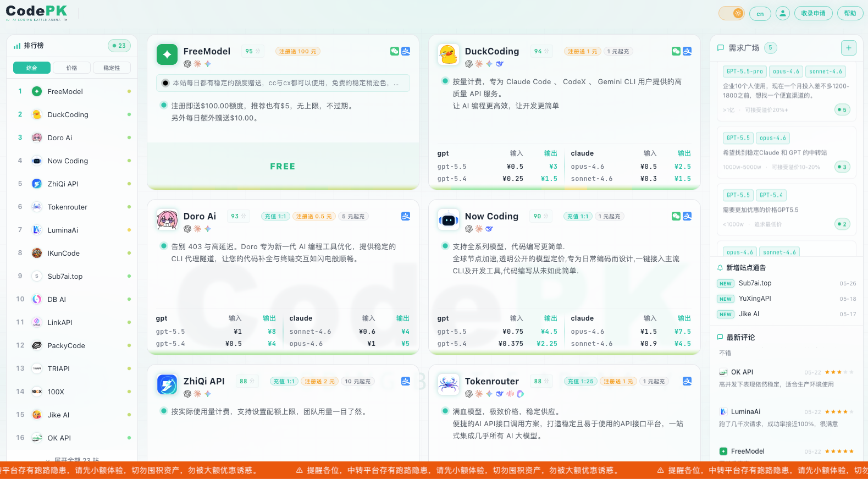Click Claude model icon under DuckCoding name

tap(479, 64)
